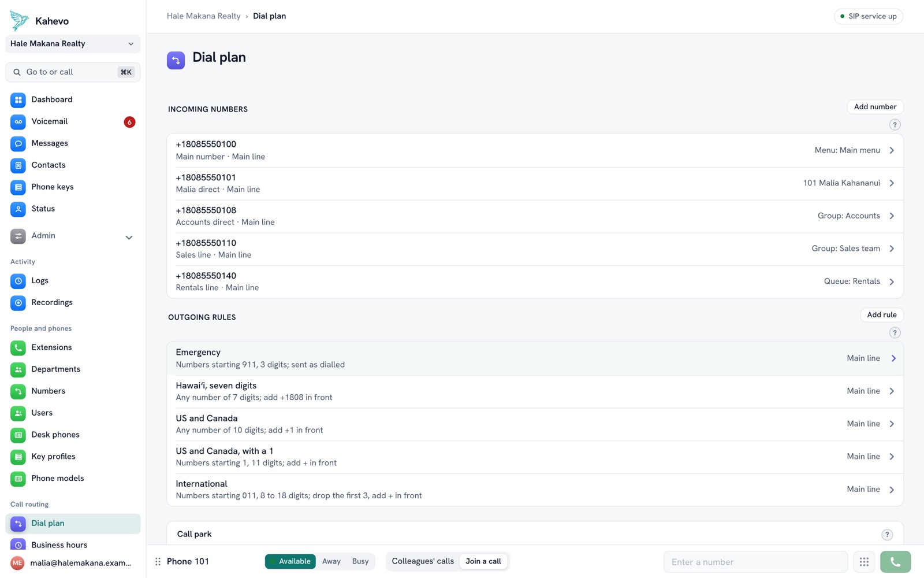This screenshot has width=924, height=578.
Task: Open the dial pad grid icon
Action: tap(864, 562)
